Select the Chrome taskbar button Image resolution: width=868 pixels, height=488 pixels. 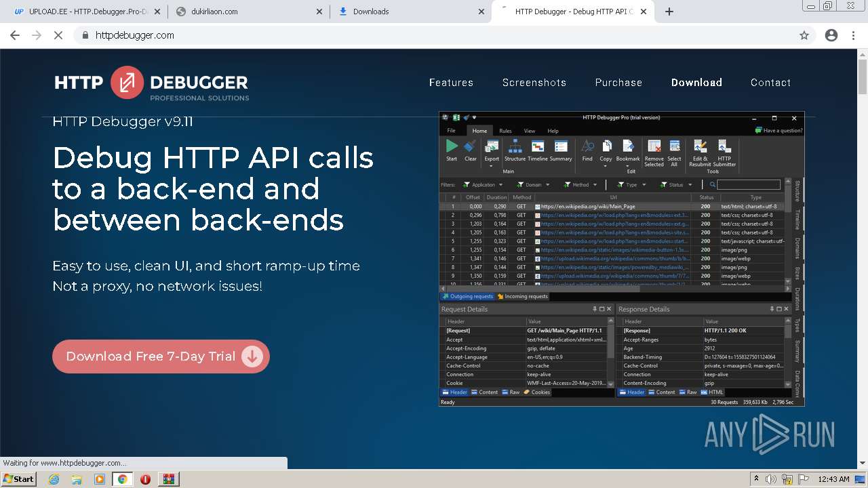point(123,479)
